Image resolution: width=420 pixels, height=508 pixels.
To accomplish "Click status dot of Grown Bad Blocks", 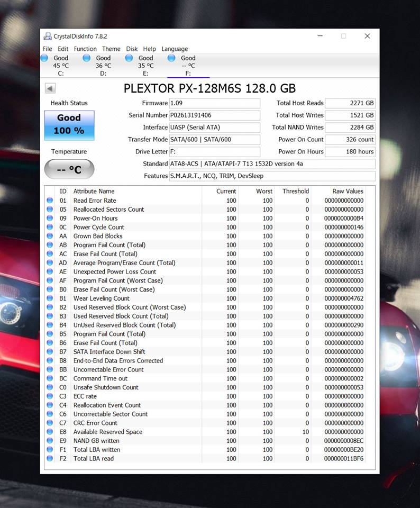I will (x=50, y=236).
